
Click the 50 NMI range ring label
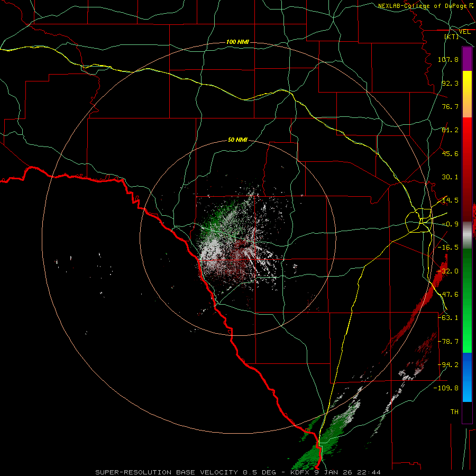237,140
